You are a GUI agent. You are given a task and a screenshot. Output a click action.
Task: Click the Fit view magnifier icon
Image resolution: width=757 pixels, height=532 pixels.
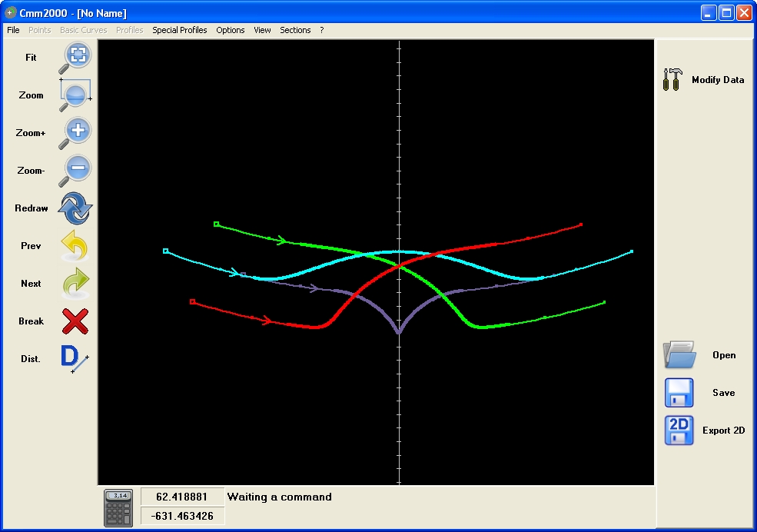tap(75, 58)
